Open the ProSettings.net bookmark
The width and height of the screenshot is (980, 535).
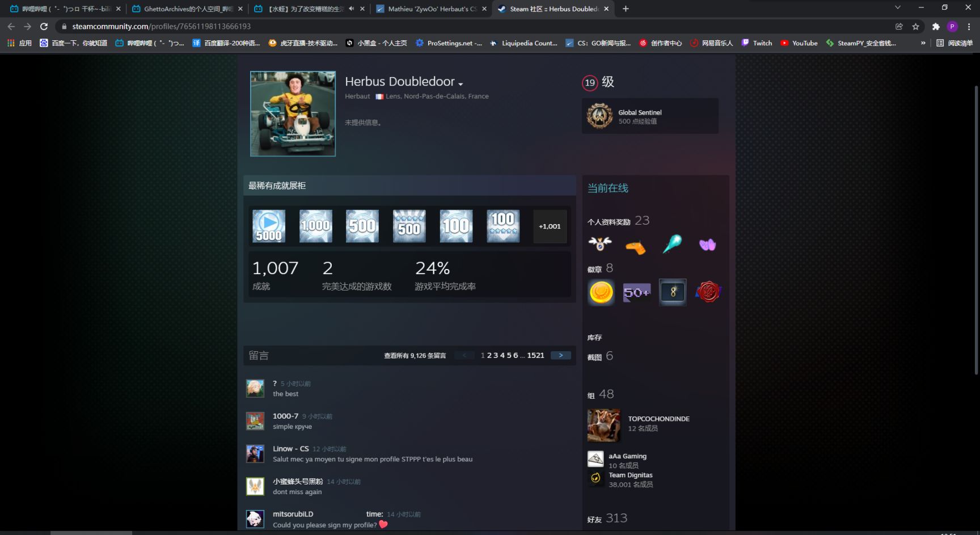click(x=449, y=43)
